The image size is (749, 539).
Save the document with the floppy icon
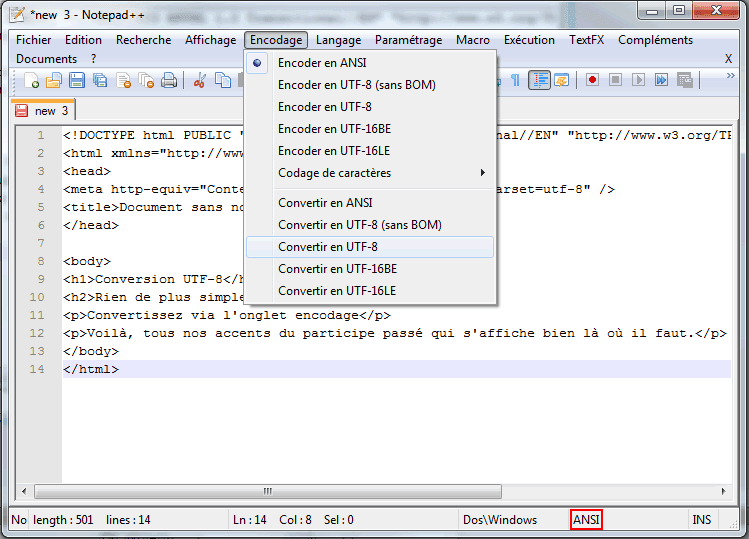[x=76, y=80]
